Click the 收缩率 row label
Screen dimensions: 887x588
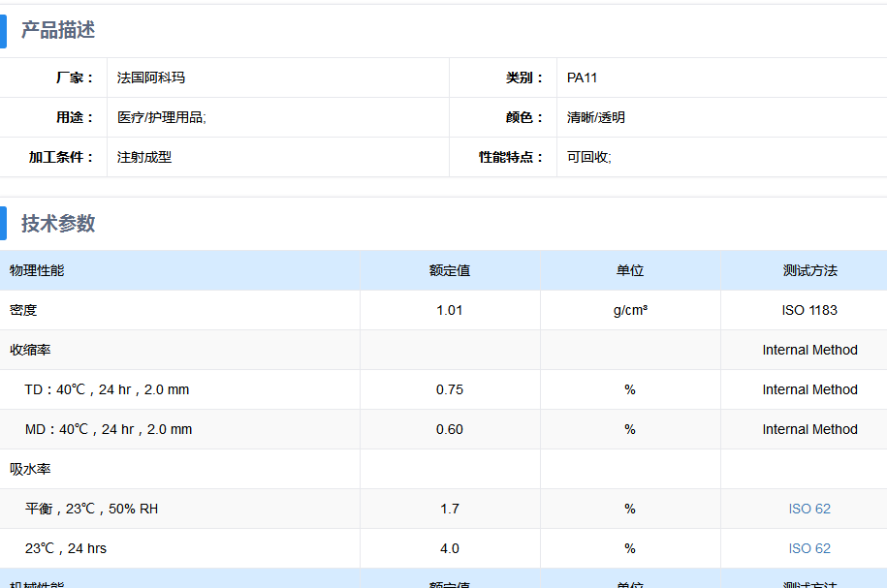coord(30,350)
